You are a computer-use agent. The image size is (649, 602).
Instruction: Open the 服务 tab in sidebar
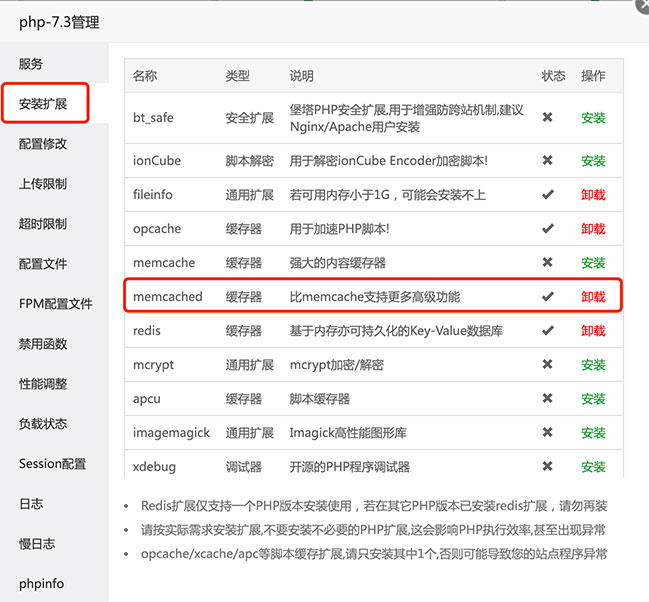pyautogui.click(x=31, y=64)
